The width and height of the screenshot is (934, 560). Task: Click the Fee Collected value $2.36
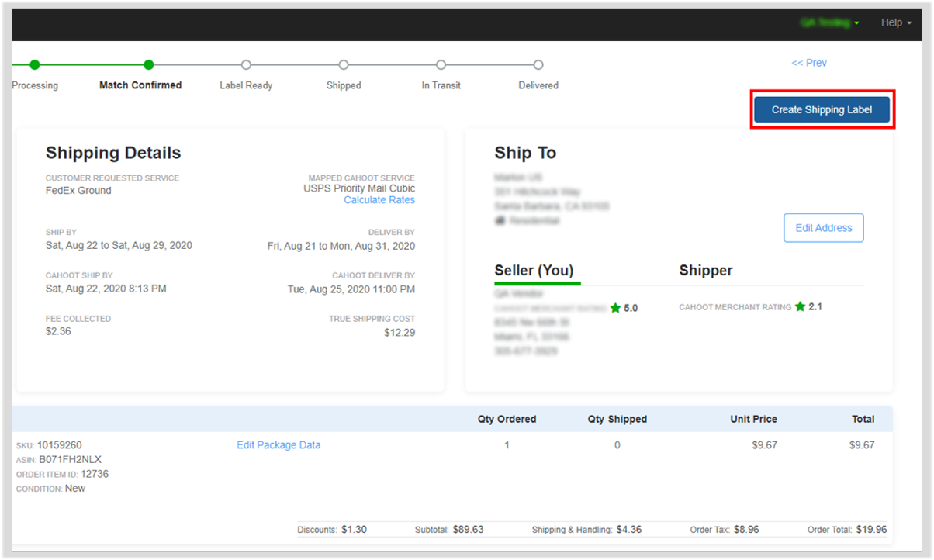58,331
